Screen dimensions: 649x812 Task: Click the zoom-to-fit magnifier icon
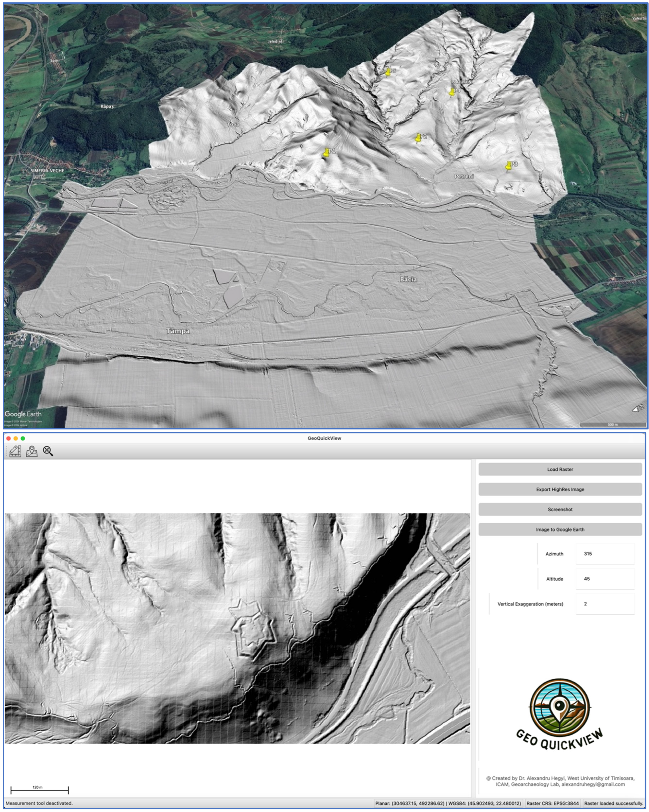point(48,451)
